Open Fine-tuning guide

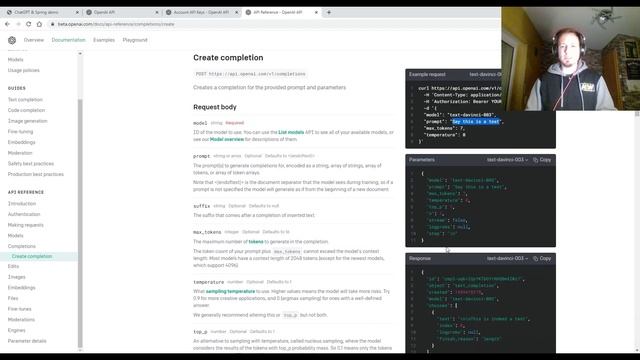[x=20, y=131]
